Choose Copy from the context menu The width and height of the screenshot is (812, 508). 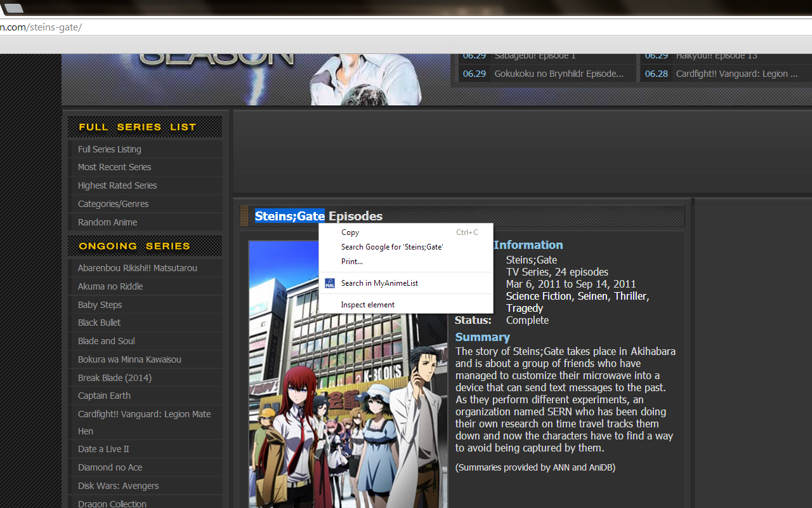point(406,232)
